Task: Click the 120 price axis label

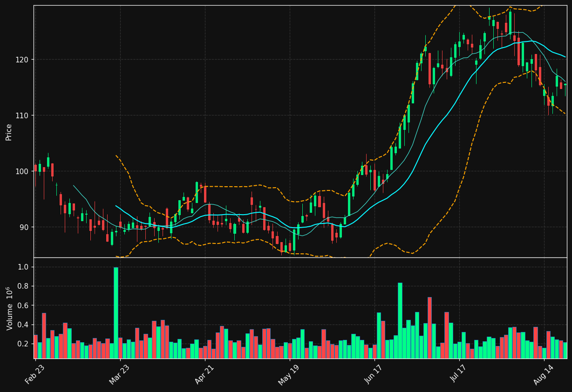Action: tap(22, 60)
